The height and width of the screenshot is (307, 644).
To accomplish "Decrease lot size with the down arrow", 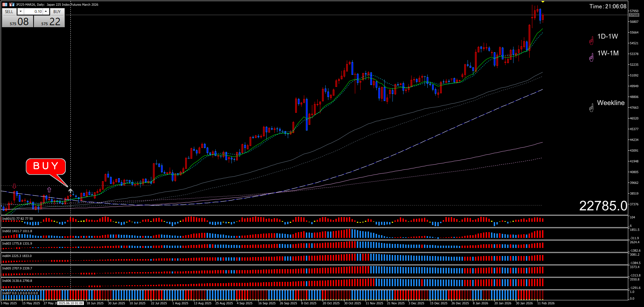I will pyautogui.click(x=21, y=11).
